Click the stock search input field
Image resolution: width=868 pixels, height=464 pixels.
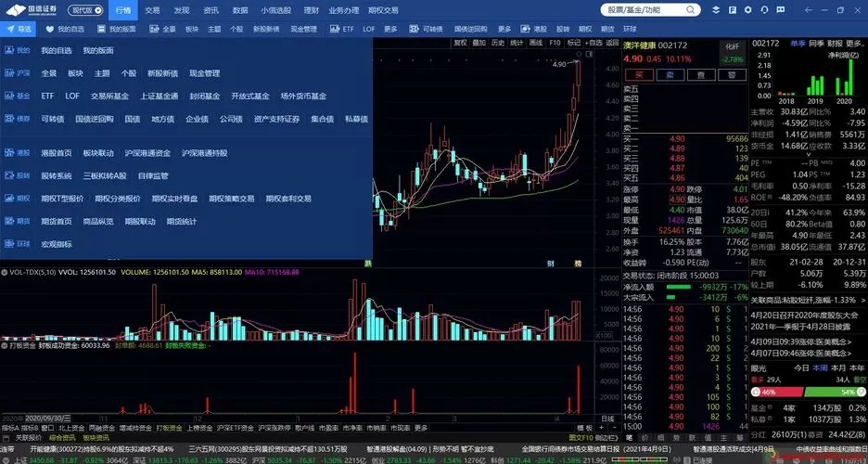tap(645, 10)
